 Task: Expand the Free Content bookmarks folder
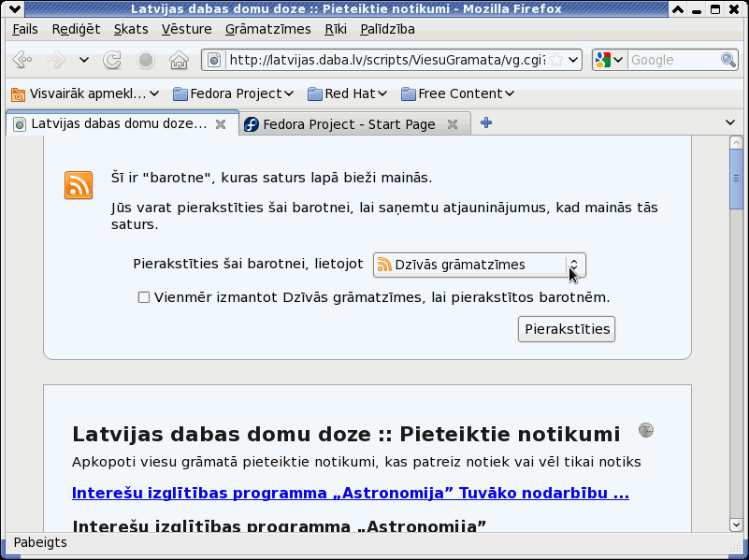coord(457,93)
